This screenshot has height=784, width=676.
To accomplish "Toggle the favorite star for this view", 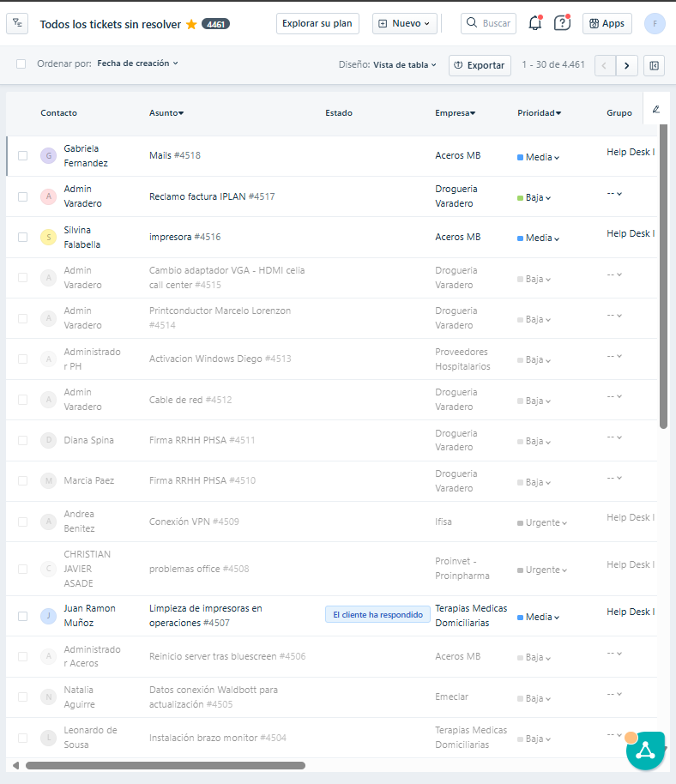I will tap(191, 24).
